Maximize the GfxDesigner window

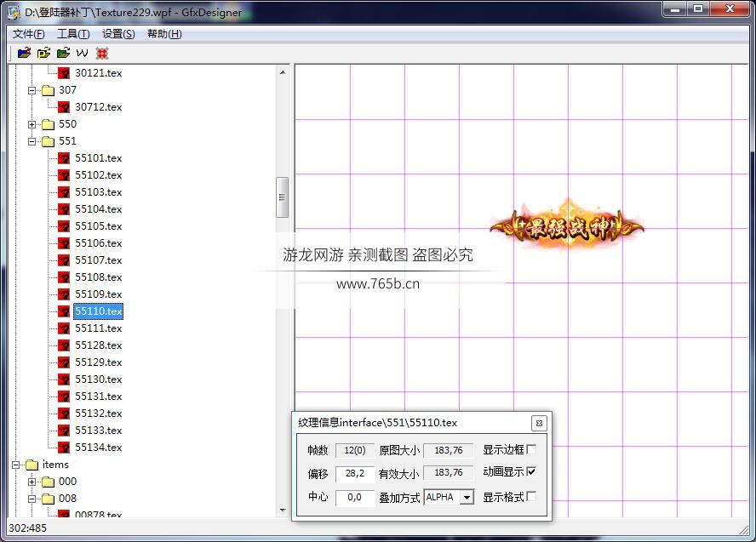click(697, 9)
